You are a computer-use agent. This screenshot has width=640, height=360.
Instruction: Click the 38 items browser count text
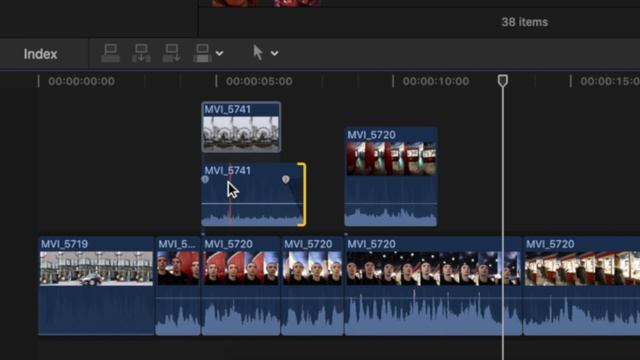(524, 22)
